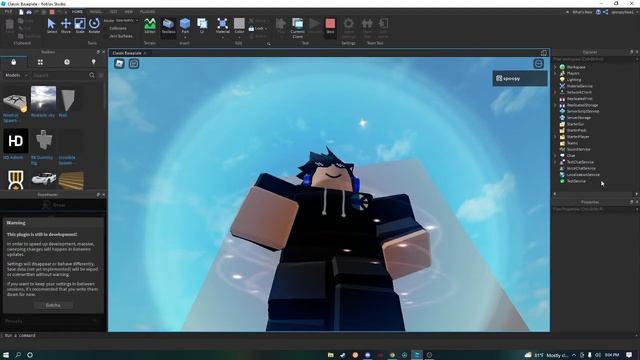
Task: Switch to the HOME ribbon tab
Action: click(x=77, y=12)
